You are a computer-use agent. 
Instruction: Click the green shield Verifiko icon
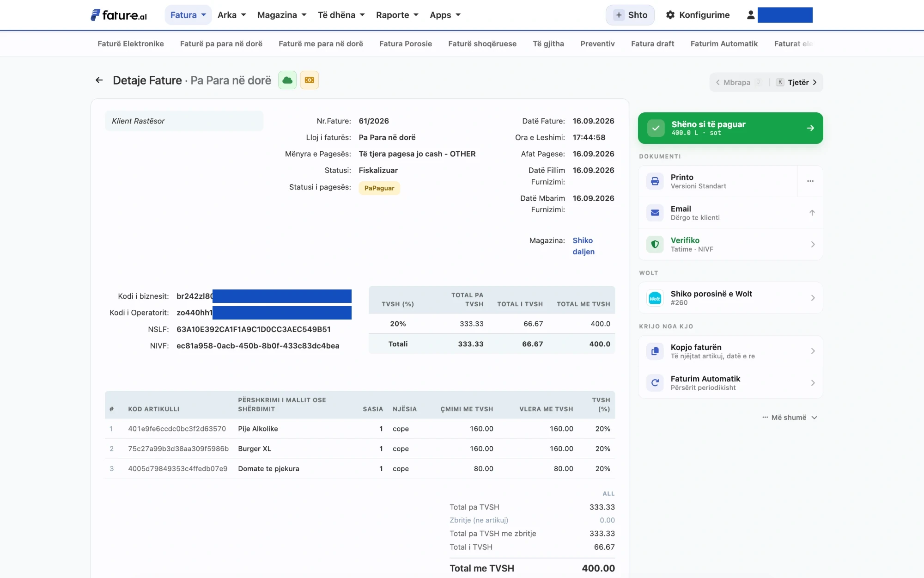[655, 244]
